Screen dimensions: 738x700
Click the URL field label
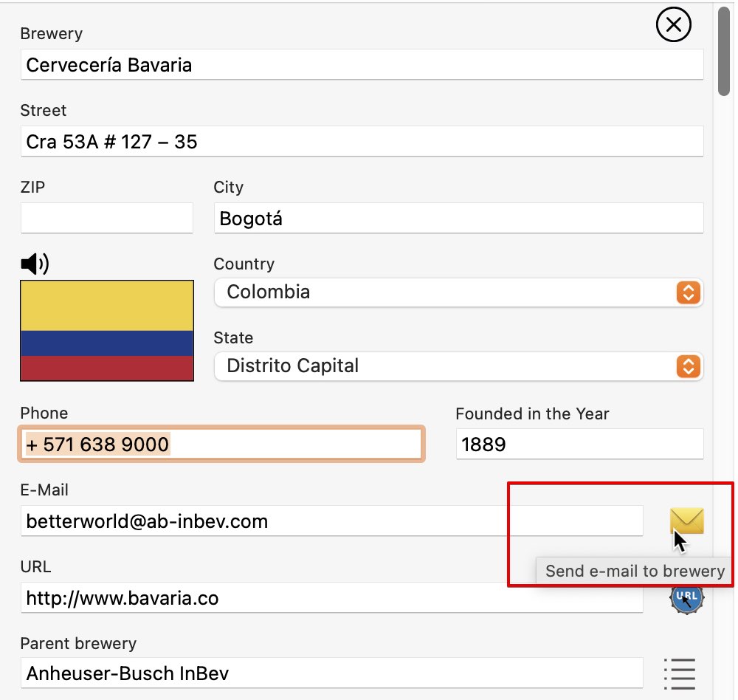35,566
